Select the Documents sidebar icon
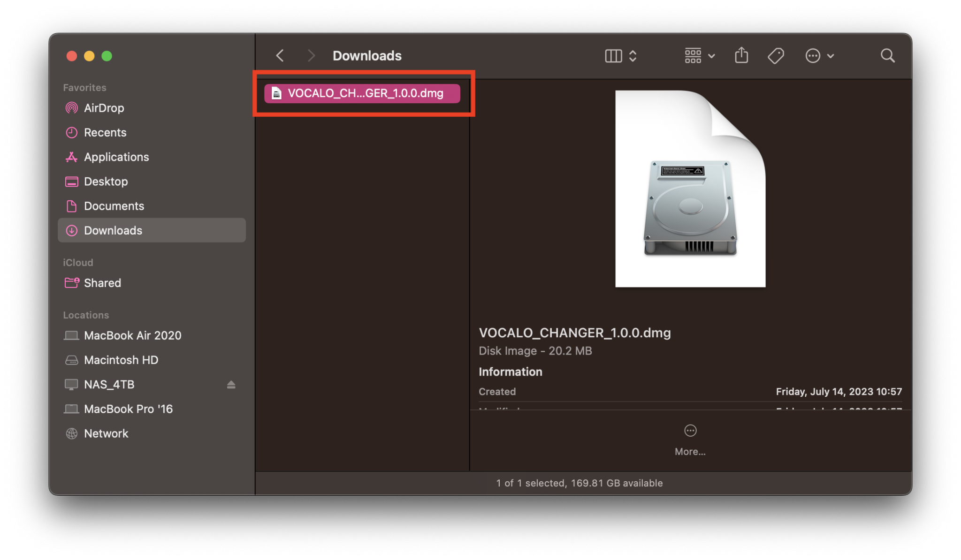This screenshot has width=961, height=560. coord(71,206)
